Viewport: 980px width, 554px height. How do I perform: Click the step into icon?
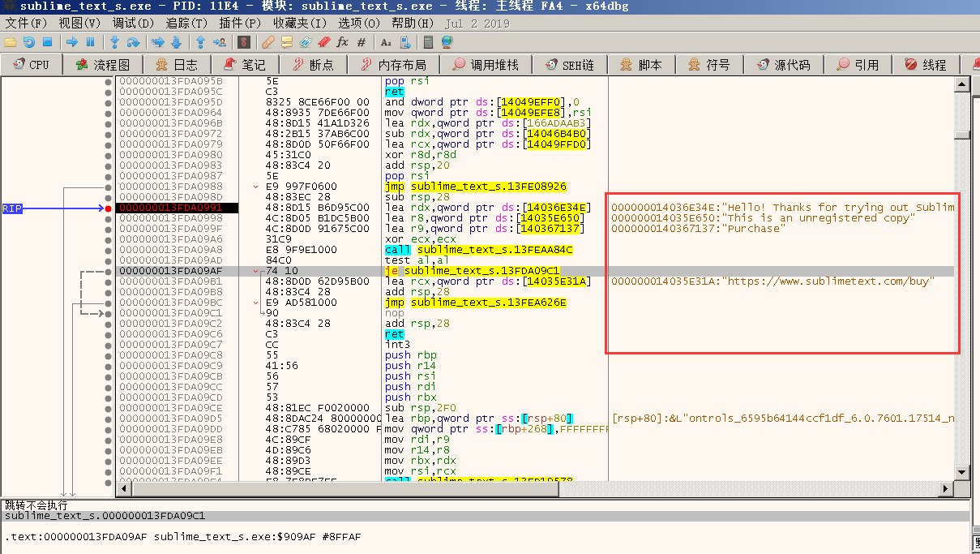(115, 41)
